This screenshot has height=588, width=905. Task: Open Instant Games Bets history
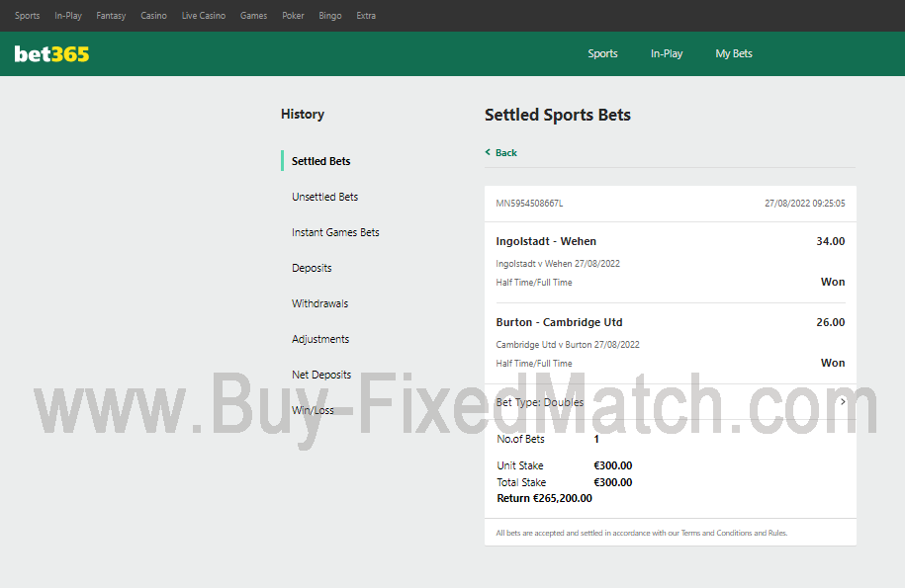335,232
